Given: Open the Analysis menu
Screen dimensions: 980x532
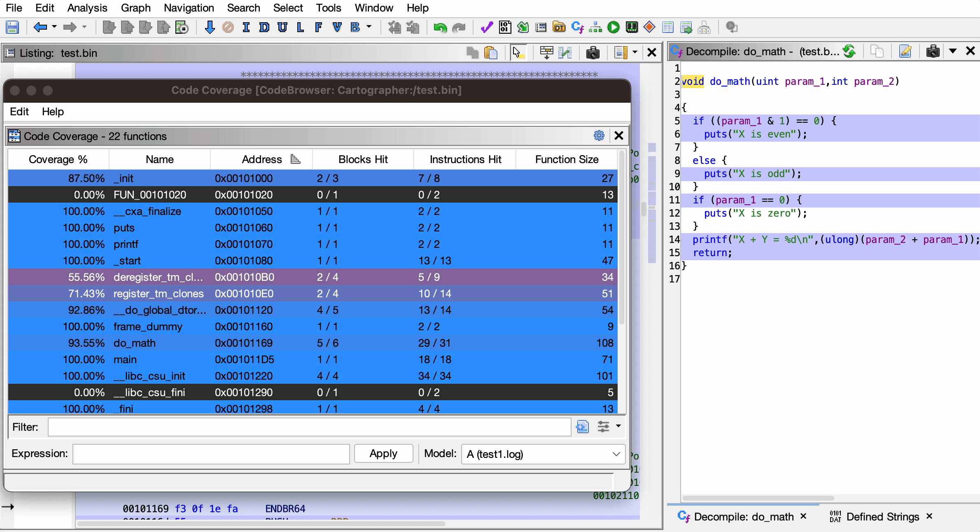Looking at the screenshot, I should 87,8.
